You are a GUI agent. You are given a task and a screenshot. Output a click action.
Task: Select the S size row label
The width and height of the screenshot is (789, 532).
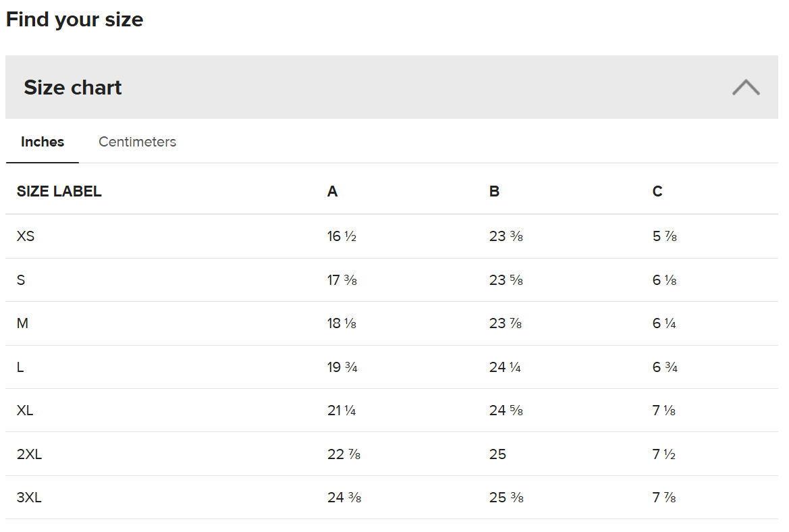(21, 280)
